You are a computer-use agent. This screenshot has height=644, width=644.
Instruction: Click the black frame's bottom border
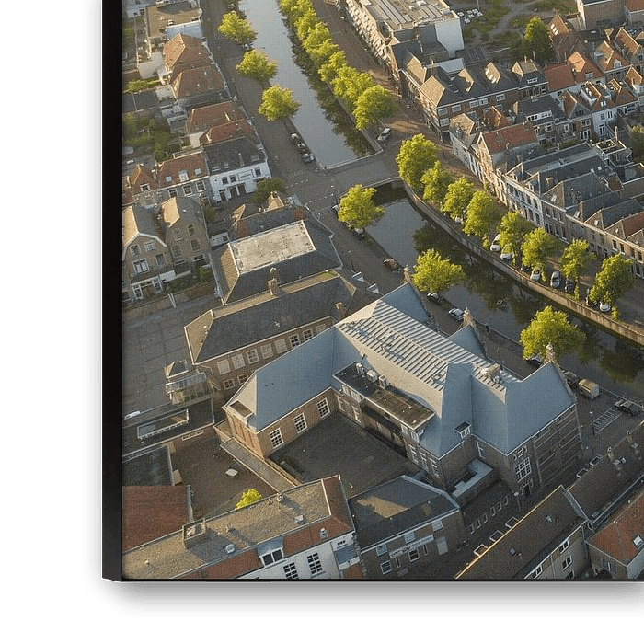point(368,597)
